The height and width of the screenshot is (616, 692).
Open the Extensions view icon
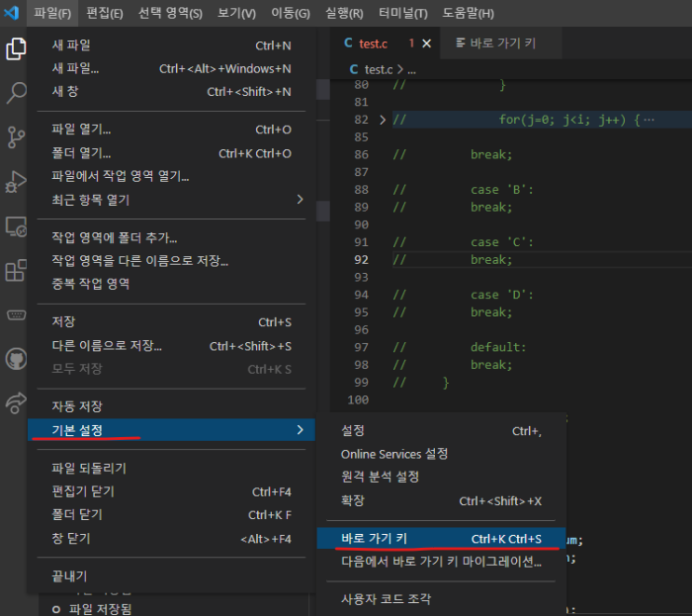[16, 271]
